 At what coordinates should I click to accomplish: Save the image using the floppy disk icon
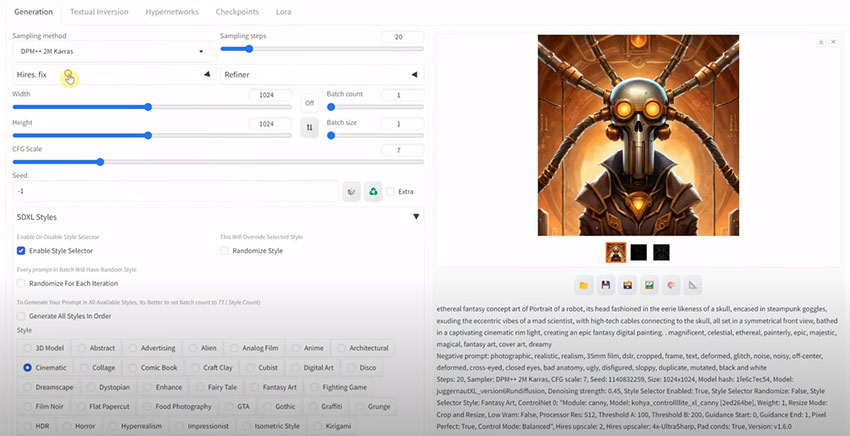(x=606, y=285)
